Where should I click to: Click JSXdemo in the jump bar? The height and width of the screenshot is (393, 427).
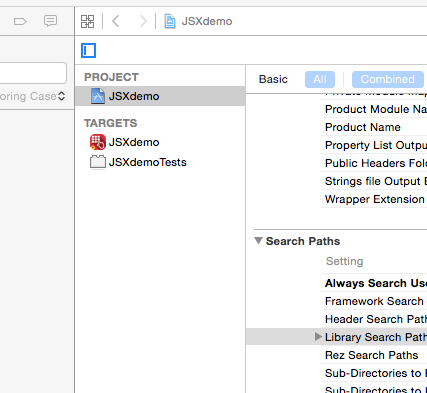[207, 21]
